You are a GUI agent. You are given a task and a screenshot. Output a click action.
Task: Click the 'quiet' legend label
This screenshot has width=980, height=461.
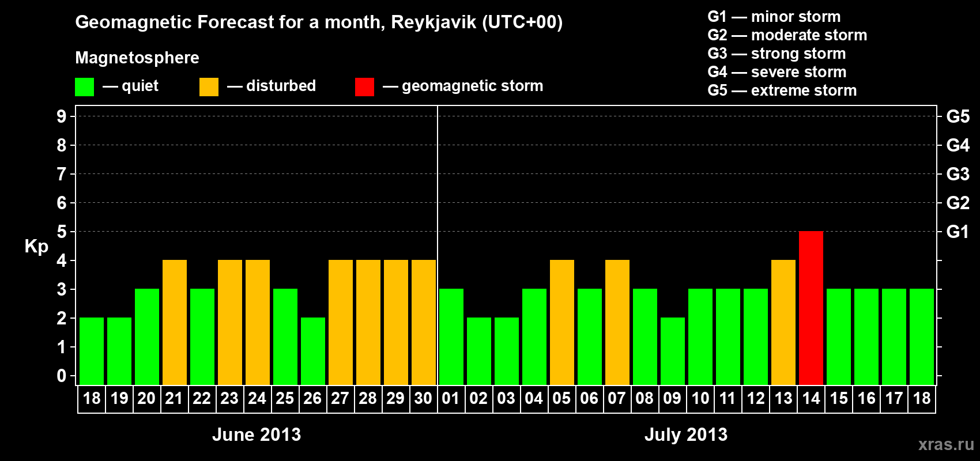140,86
